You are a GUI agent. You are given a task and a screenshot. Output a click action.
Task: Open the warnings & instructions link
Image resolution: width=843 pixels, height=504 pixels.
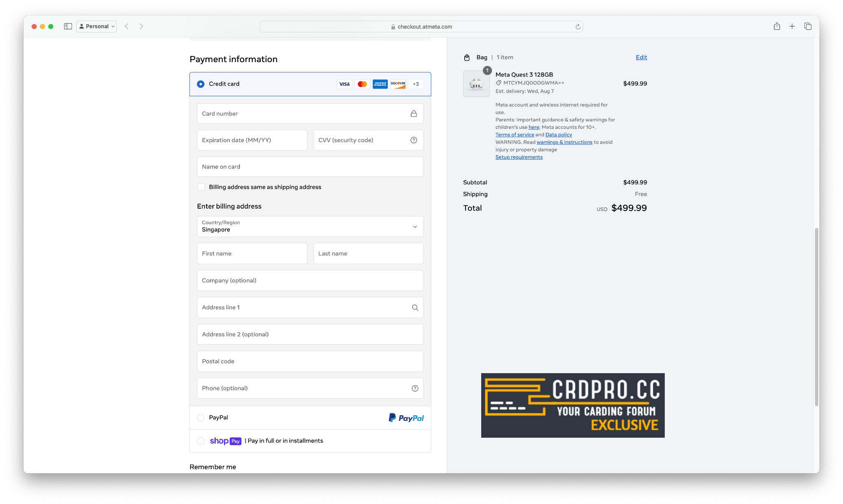(564, 142)
